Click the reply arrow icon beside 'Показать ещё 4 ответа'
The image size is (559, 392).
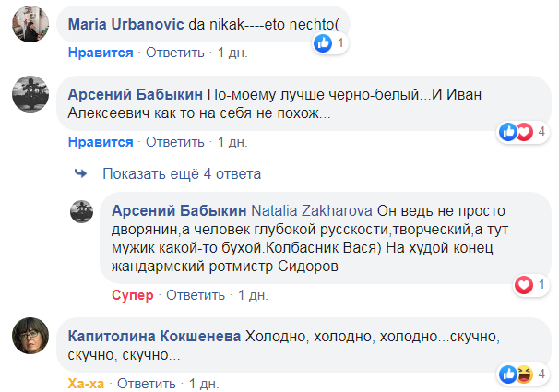pos(80,172)
